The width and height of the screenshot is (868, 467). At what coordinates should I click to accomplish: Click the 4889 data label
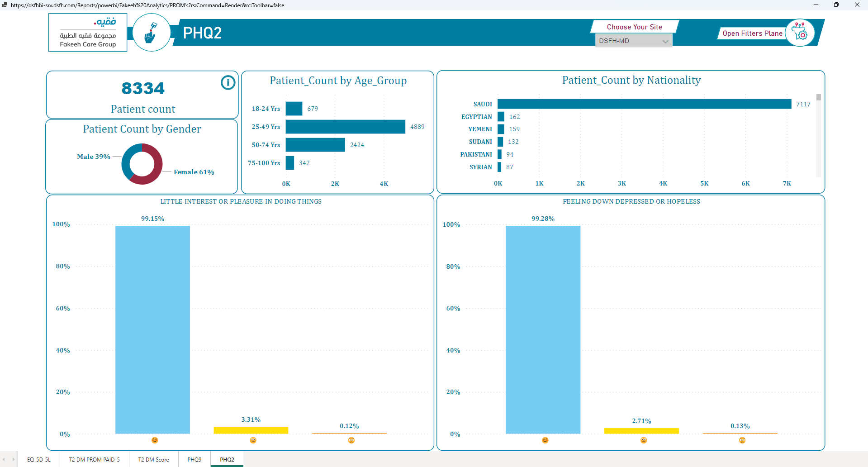click(417, 127)
